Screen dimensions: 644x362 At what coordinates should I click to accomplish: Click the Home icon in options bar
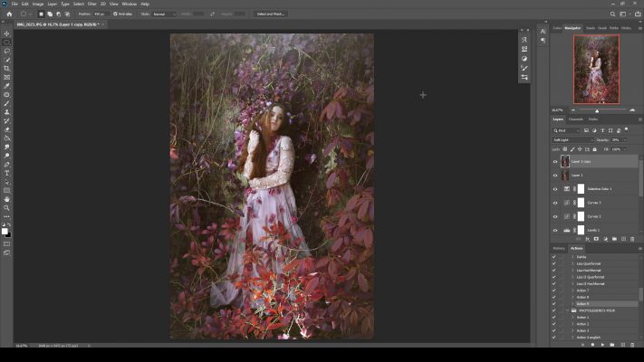pyautogui.click(x=9, y=14)
